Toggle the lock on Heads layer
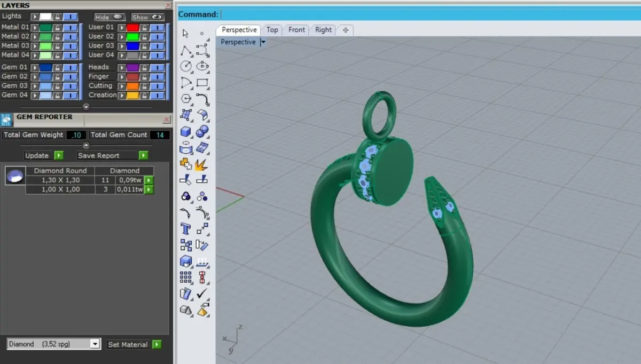The image size is (641, 364). point(145,68)
